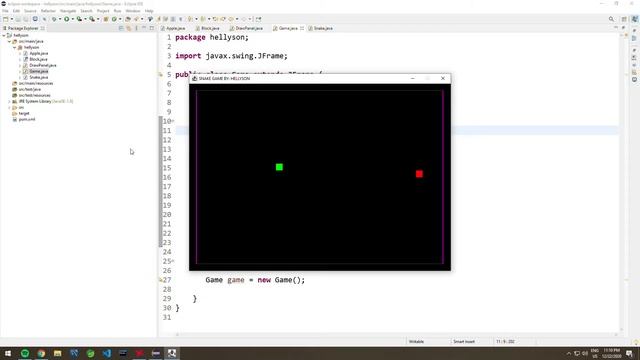The width and height of the screenshot is (640, 360).
Task: Open dropdown next to the Run button
Action: point(72,19)
